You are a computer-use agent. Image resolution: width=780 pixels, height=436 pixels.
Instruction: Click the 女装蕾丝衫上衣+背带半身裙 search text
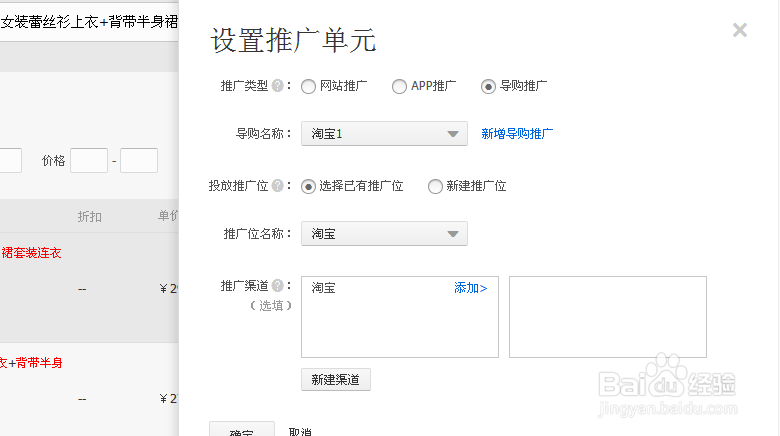89,22
